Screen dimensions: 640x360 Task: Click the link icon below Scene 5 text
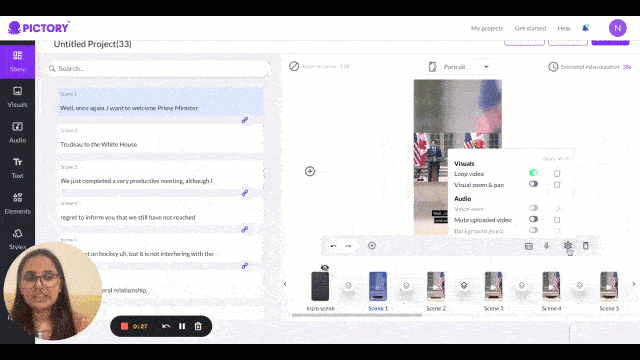pos(245,266)
